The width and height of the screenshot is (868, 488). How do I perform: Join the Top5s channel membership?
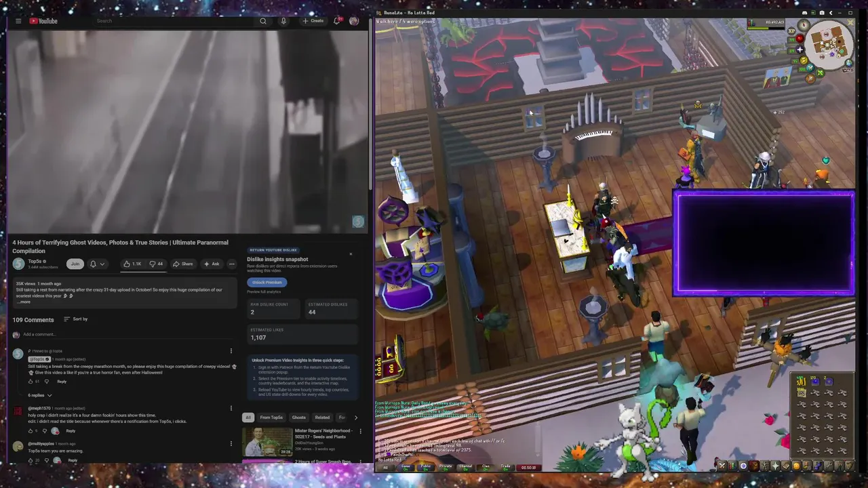pos(75,264)
